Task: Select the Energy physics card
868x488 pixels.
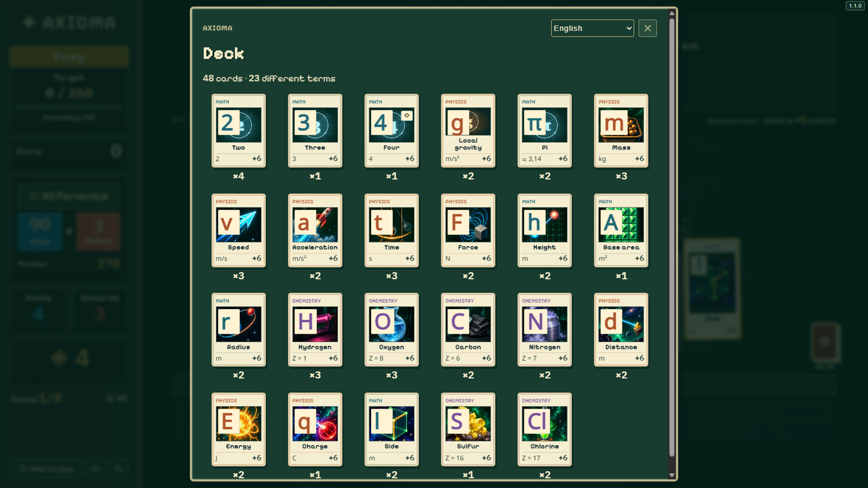Action: (x=239, y=430)
